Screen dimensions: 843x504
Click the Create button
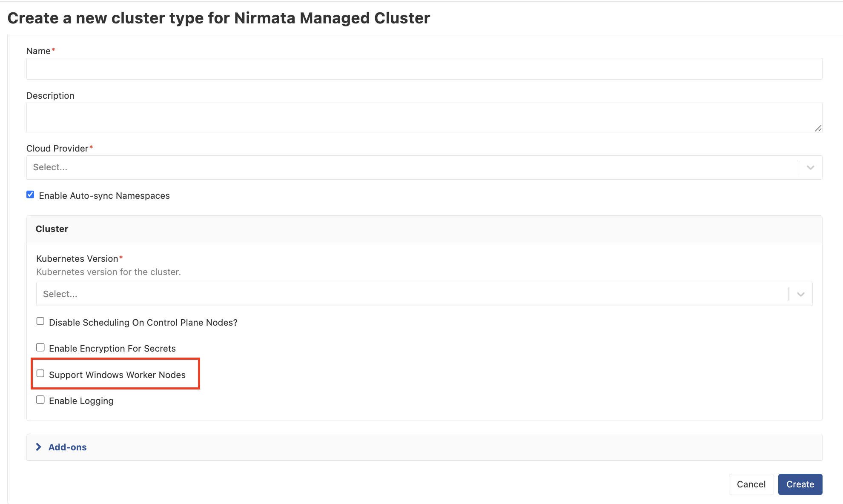coord(800,484)
